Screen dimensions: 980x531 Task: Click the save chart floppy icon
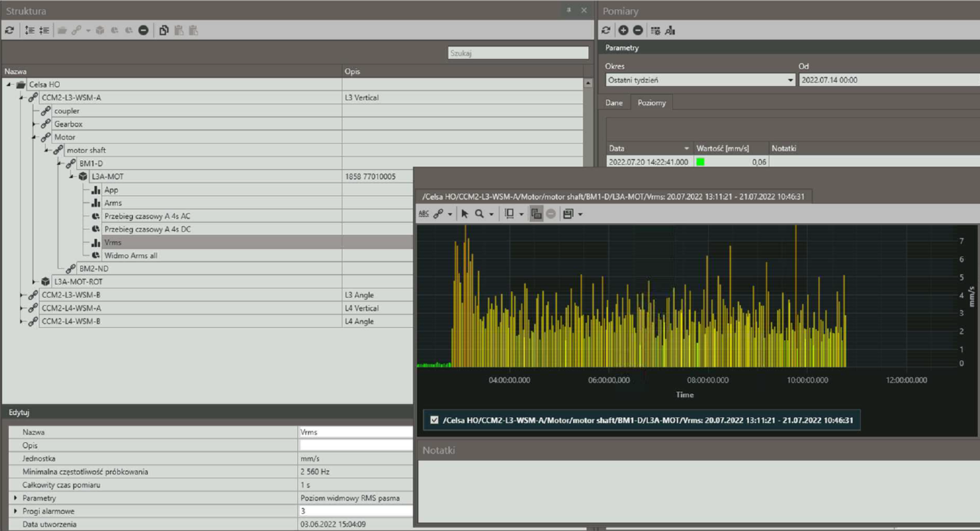[568, 214]
